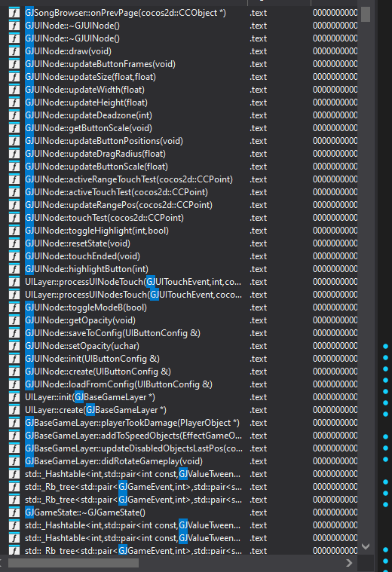392x572 pixels.
Task: Click function icon beside GJUINode::updateDragRadius(float)
Action: coord(14,154)
